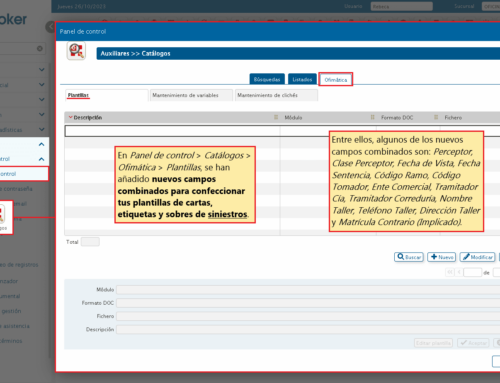Sort by the Descripción column header
The width and height of the screenshot is (500, 383).
coord(88,117)
